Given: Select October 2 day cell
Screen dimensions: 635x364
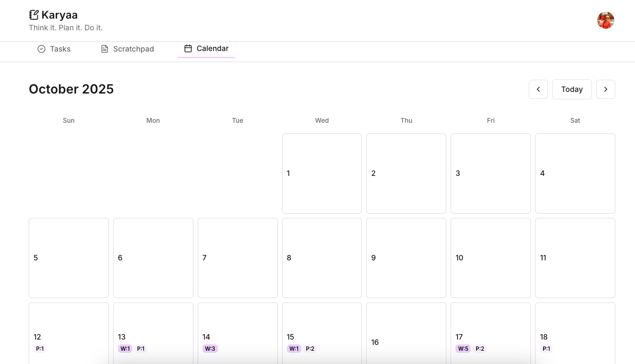Looking at the screenshot, I should (x=406, y=173).
